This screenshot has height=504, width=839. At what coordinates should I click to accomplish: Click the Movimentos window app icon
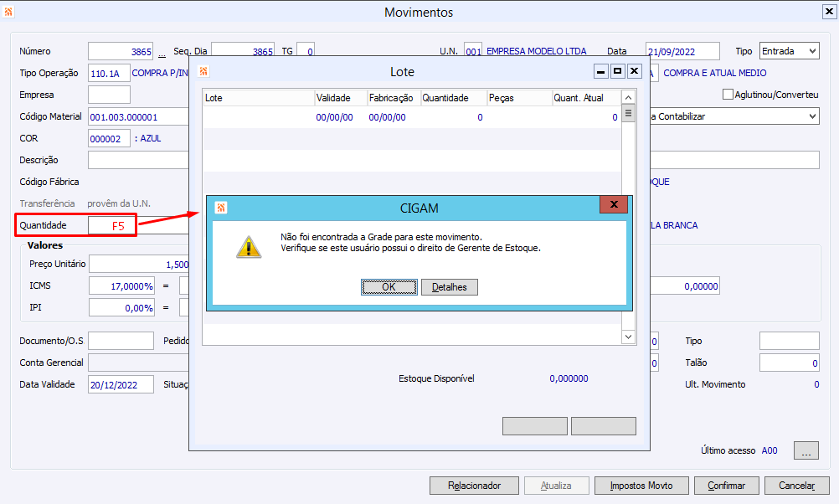[8, 11]
